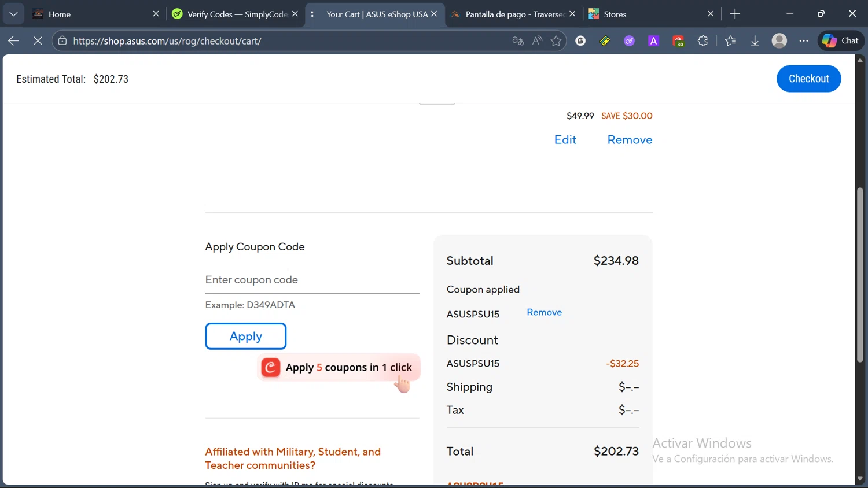This screenshot has width=868, height=488.
Task: Activate the read aloud icon
Action: point(537,40)
